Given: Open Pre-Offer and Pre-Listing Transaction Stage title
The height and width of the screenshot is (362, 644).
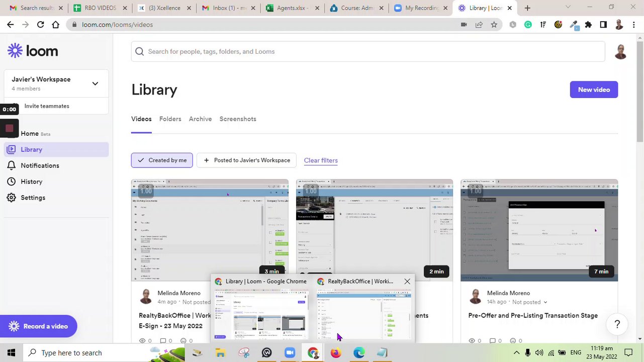Looking at the screenshot, I should (533, 316).
